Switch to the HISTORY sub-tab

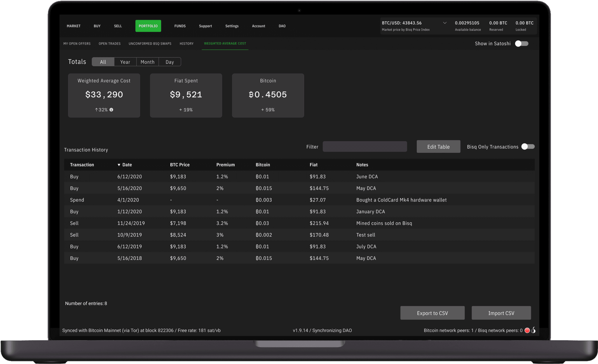(x=186, y=43)
